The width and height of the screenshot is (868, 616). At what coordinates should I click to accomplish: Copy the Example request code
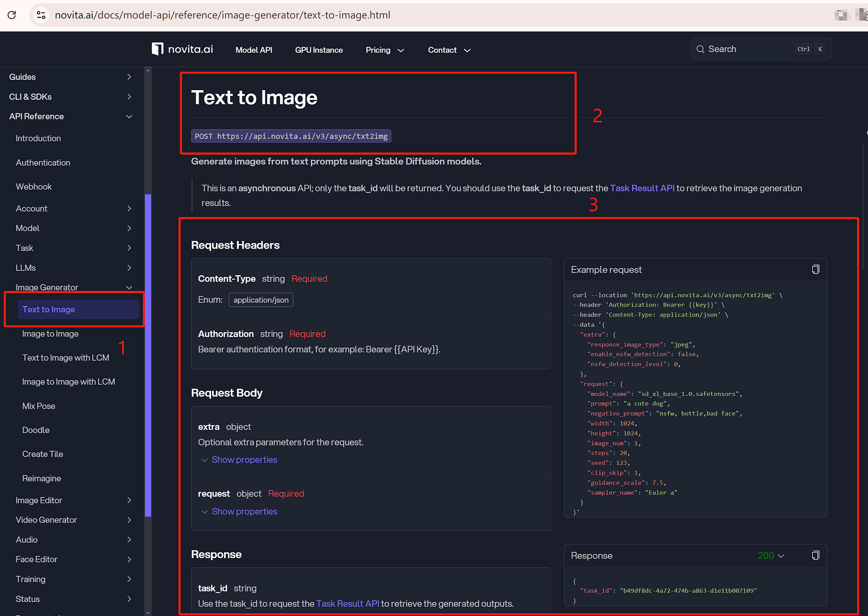pyautogui.click(x=815, y=270)
